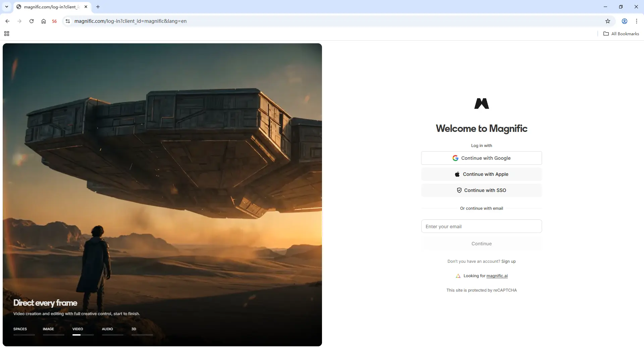This screenshot has height=349, width=644.
Task: Click the Continue button below email
Action: (x=482, y=244)
